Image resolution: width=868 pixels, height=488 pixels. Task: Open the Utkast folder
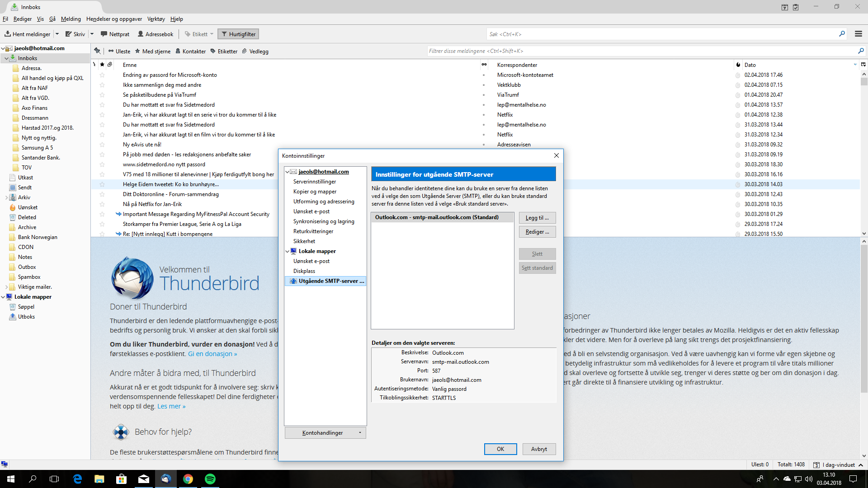tap(25, 178)
